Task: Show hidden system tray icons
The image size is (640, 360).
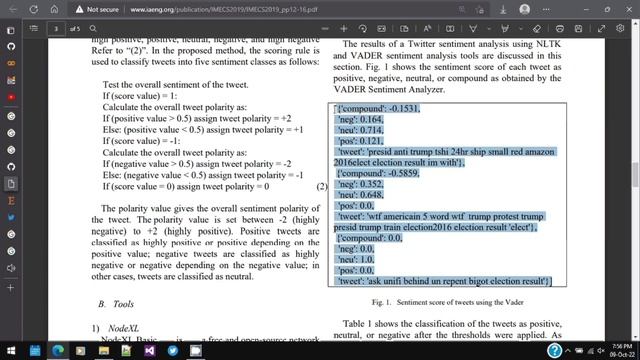Action: [x=568, y=351]
